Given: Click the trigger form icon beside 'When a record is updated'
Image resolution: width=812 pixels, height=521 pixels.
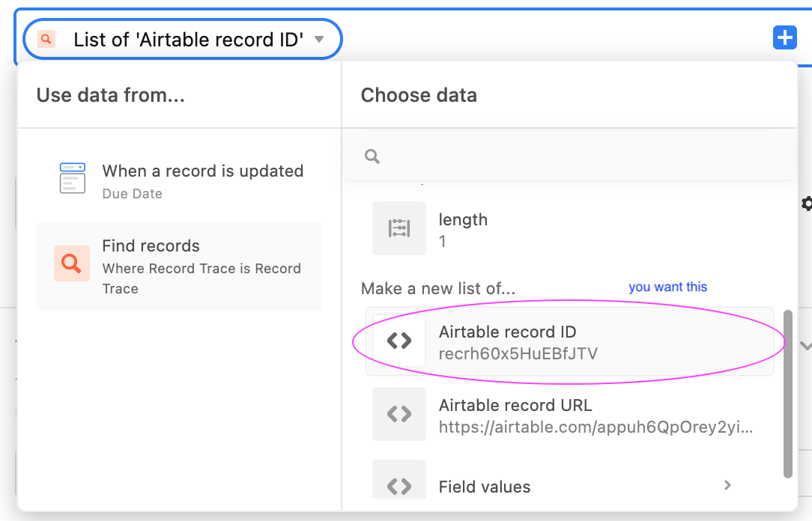Looking at the screenshot, I should coord(72,178).
